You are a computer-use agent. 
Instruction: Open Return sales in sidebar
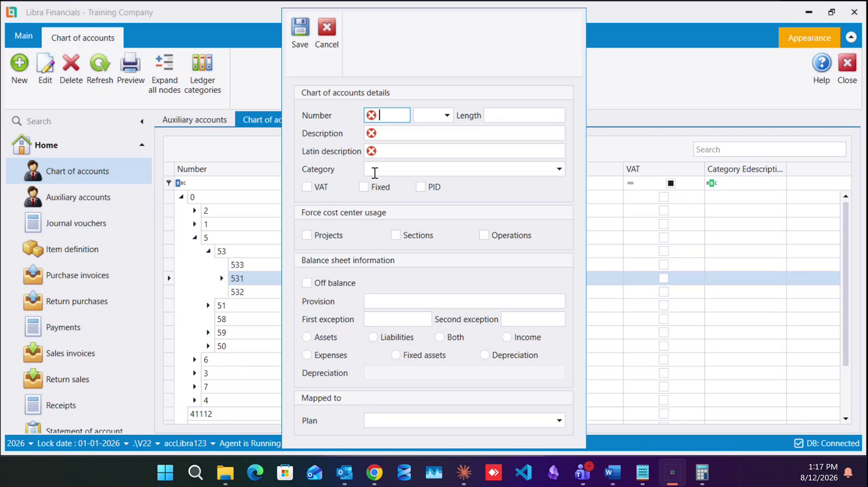click(x=67, y=379)
